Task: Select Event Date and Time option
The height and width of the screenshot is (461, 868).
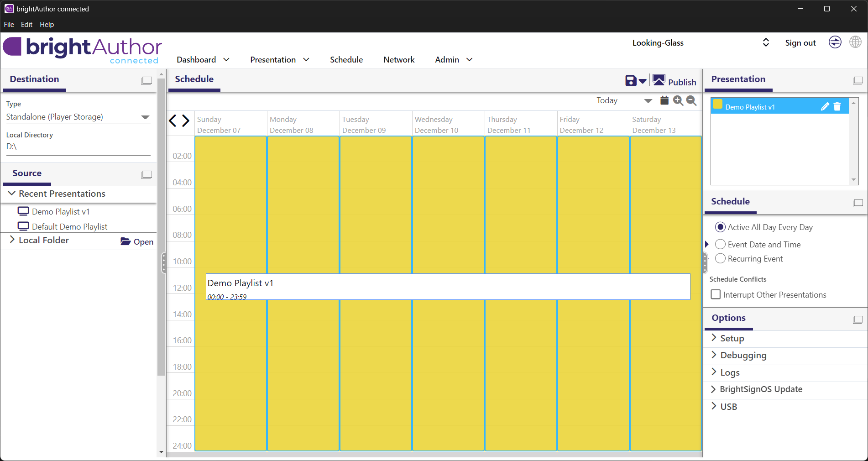Action: click(x=720, y=245)
